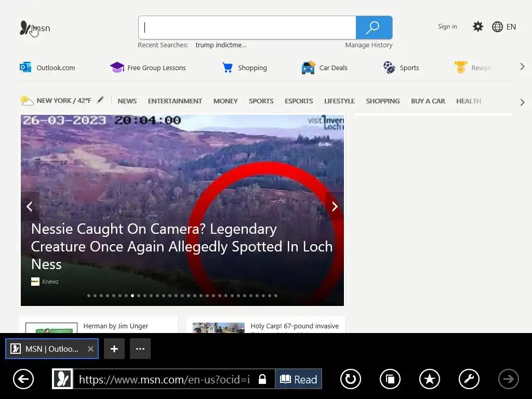
Task: Open the ENTERTAINMENT category
Action: pyautogui.click(x=175, y=101)
